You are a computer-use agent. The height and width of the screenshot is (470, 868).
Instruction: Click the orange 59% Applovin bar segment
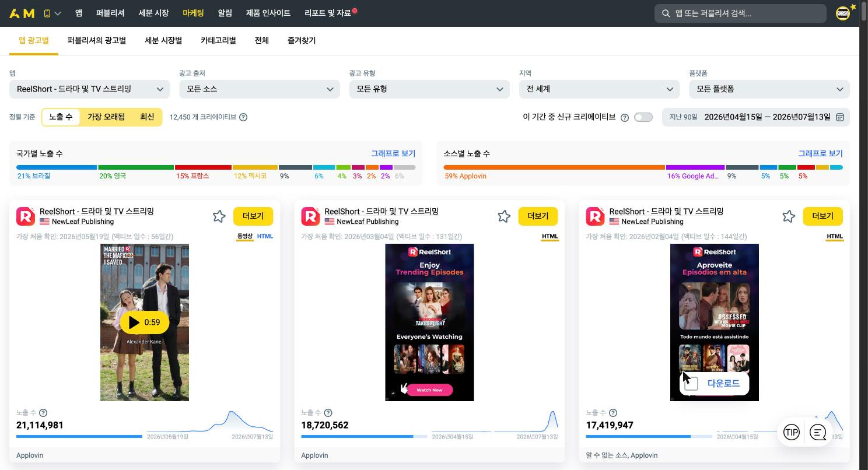pos(554,167)
